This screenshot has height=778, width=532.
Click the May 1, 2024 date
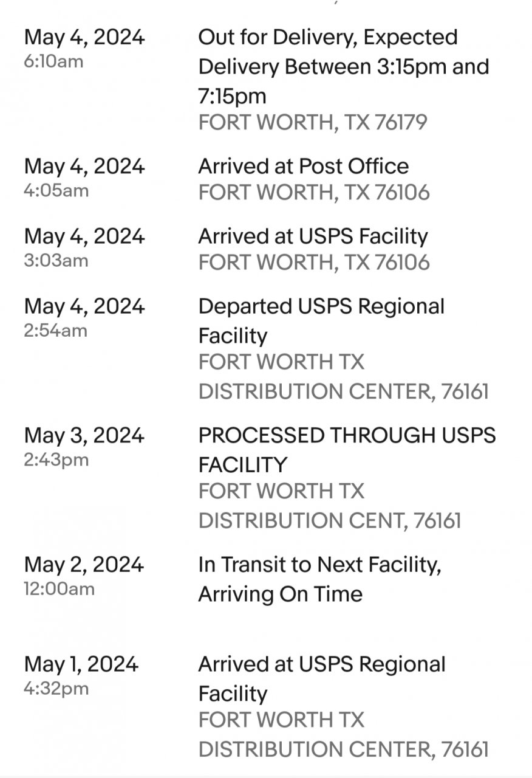click(x=81, y=664)
